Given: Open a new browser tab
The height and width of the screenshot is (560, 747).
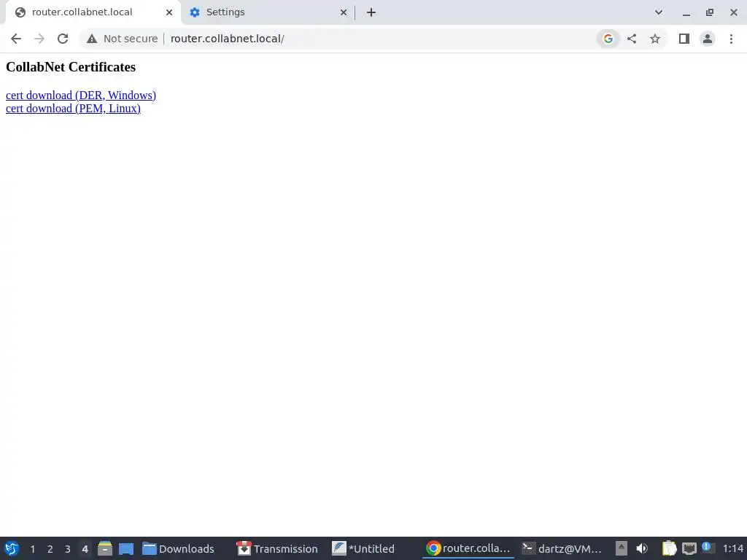Looking at the screenshot, I should 371,12.
